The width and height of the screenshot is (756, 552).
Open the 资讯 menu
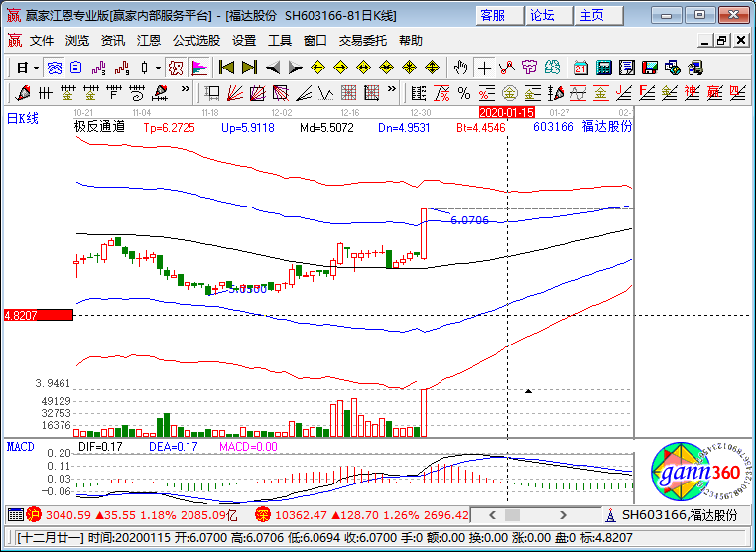[113, 41]
